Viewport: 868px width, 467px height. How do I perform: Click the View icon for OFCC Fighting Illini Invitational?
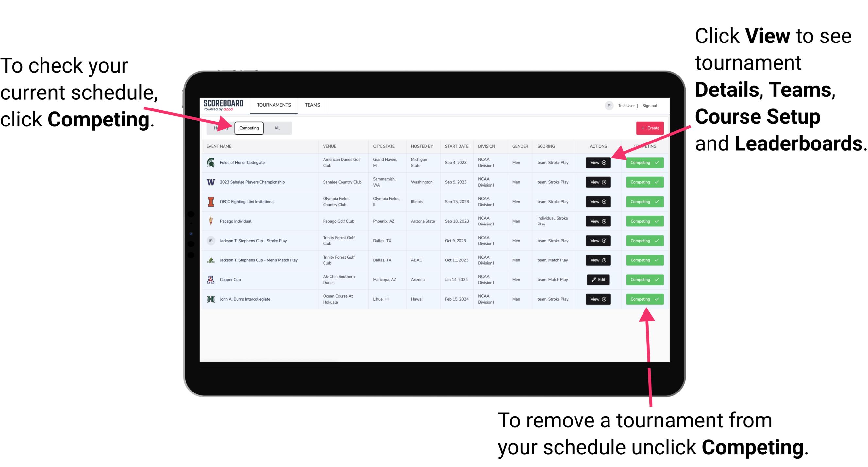(598, 202)
